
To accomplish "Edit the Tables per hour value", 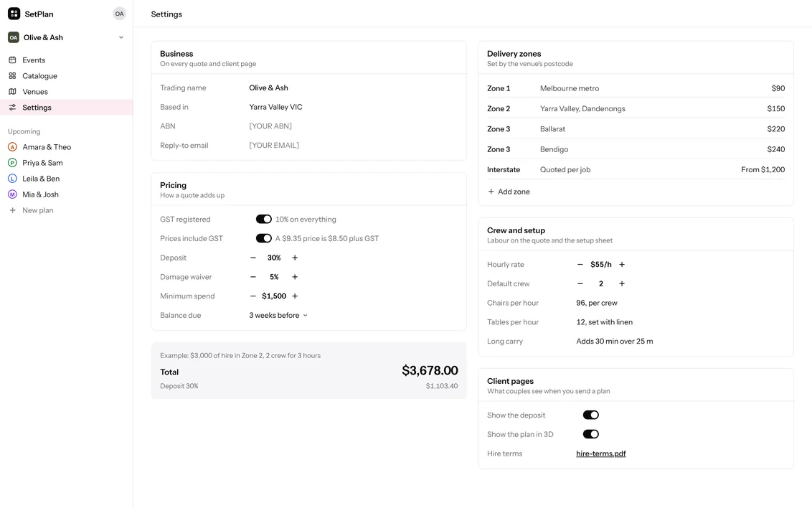I will (605, 321).
